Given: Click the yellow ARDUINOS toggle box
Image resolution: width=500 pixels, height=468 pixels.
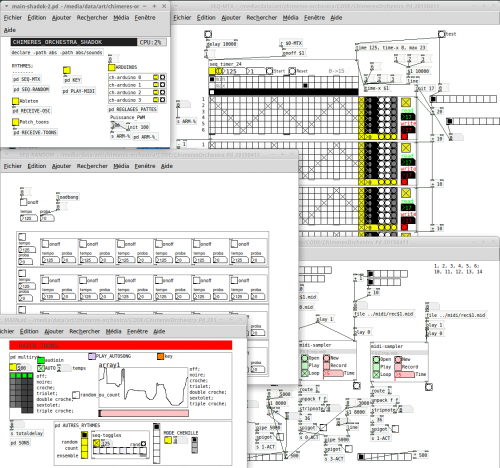Looking at the screenshot, I should 111,67.
